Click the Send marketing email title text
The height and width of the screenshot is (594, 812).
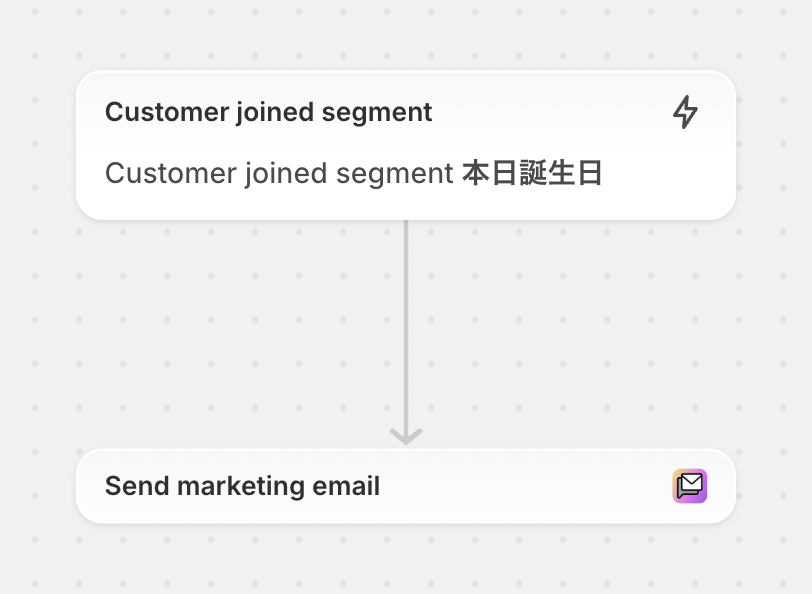[242, 486]
